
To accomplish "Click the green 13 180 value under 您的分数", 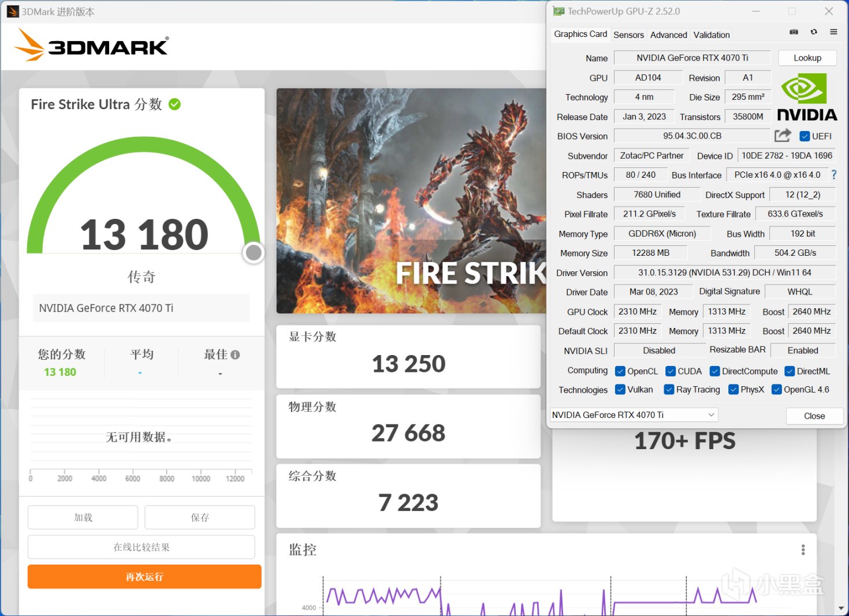I will coord(60,372).
